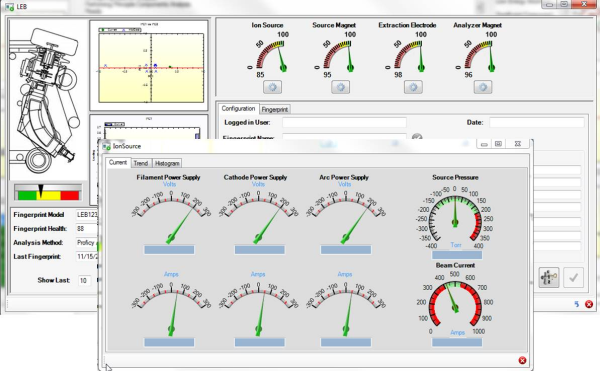Screen dimensions: 600x371
Task: Click the Arc Power Supply Volts gauge
Action: (x=346, y=216)
